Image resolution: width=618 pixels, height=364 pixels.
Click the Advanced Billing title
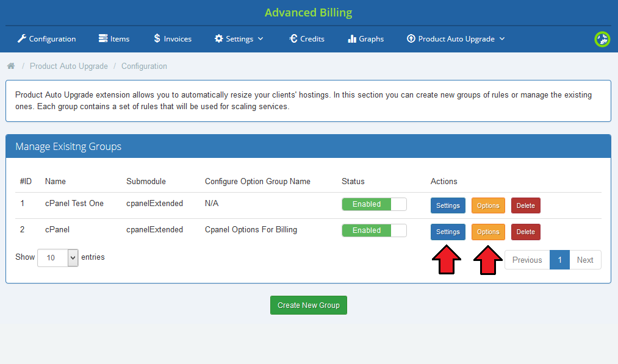[308, 13]
